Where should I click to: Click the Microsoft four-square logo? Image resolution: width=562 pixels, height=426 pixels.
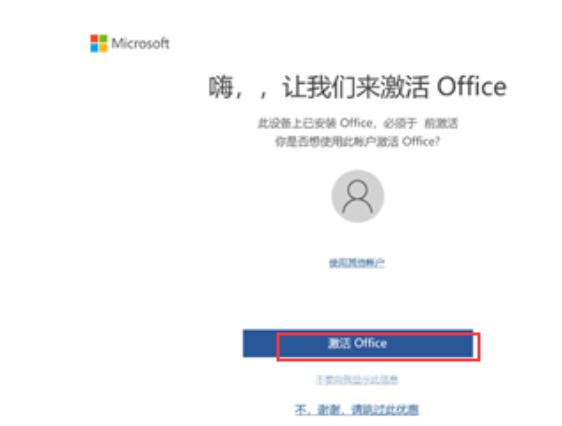pyautogui.click(x=99, y=43)
